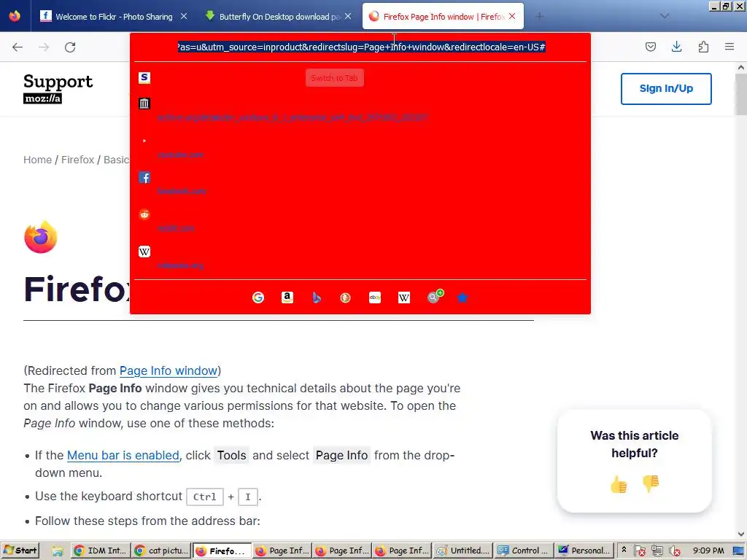Click the forward navigation arrow
This screenshot has height=560, width=747.
coord(44,47)
